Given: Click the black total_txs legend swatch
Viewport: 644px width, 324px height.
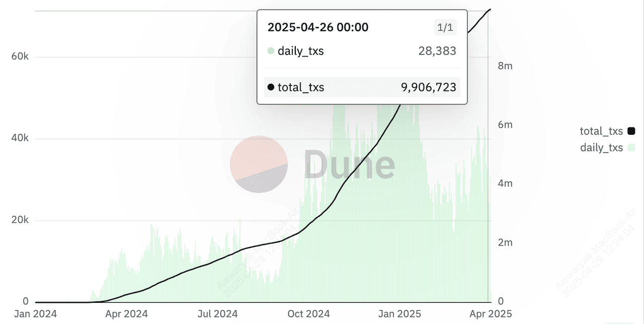Looking at the screenshot, I should click(631, 131).
